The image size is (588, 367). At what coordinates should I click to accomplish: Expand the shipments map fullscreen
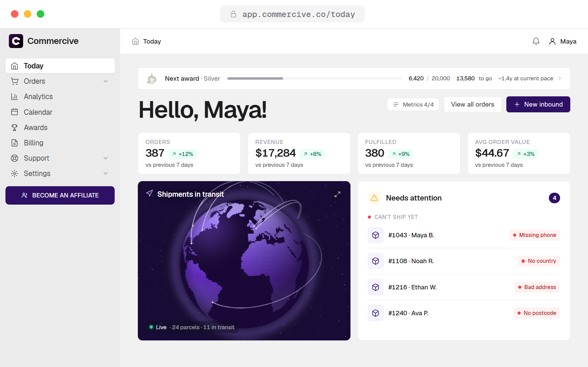coord(337,194)
